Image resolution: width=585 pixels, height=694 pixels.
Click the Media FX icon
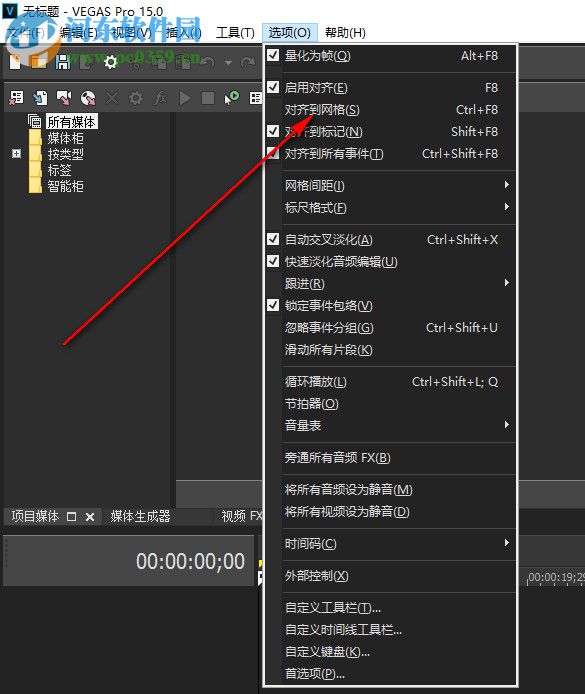pos(160,98)
